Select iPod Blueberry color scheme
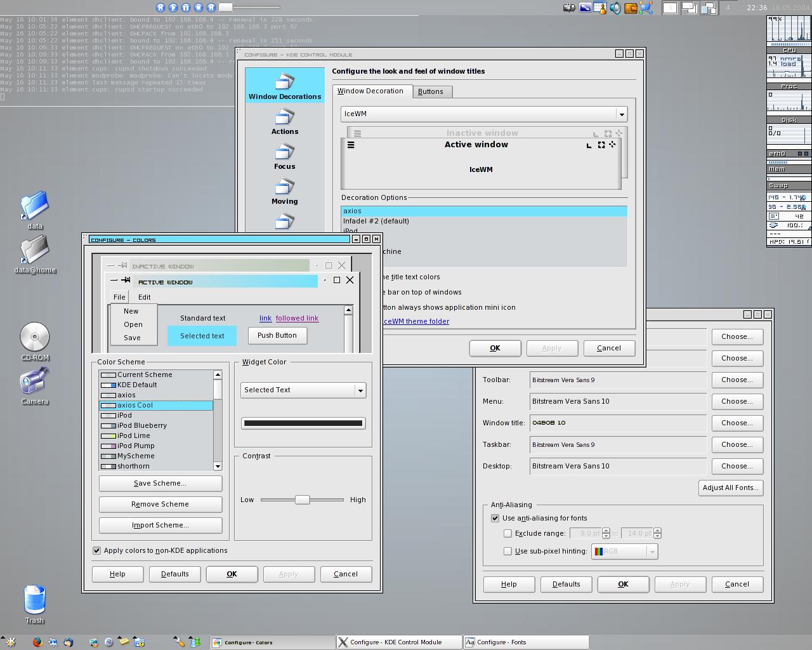The image size is (812, 650). click(156, 425)
